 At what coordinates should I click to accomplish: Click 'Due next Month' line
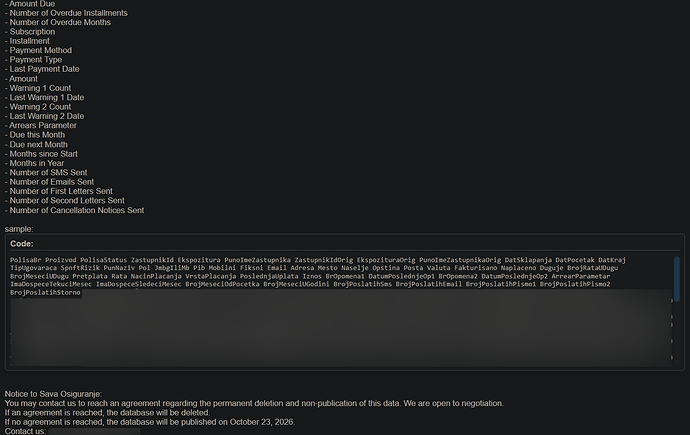coord(36,145)
